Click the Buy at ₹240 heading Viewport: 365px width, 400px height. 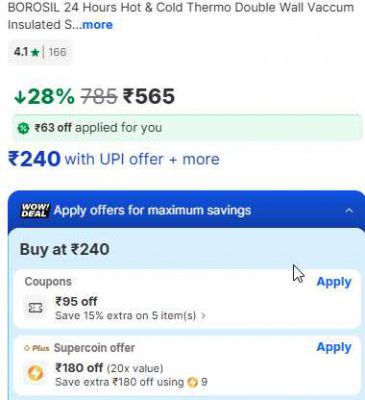[x=65, y=249]
